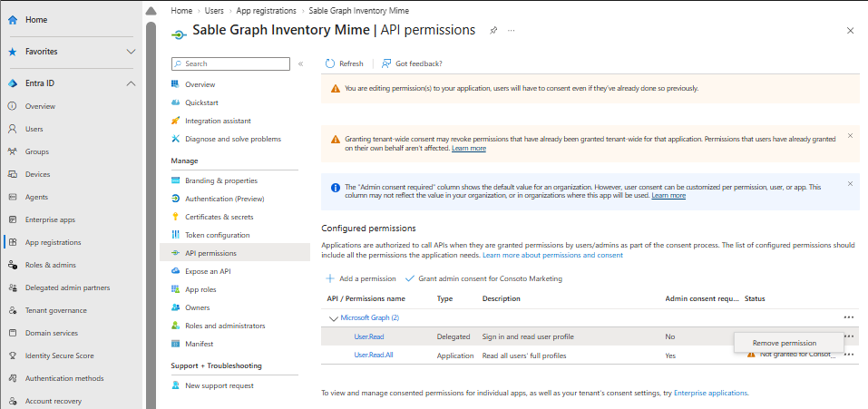This screenshot has width=868, height=409.
Task: Click Learn more about permissions and consent
Action: tap(553, 256)
